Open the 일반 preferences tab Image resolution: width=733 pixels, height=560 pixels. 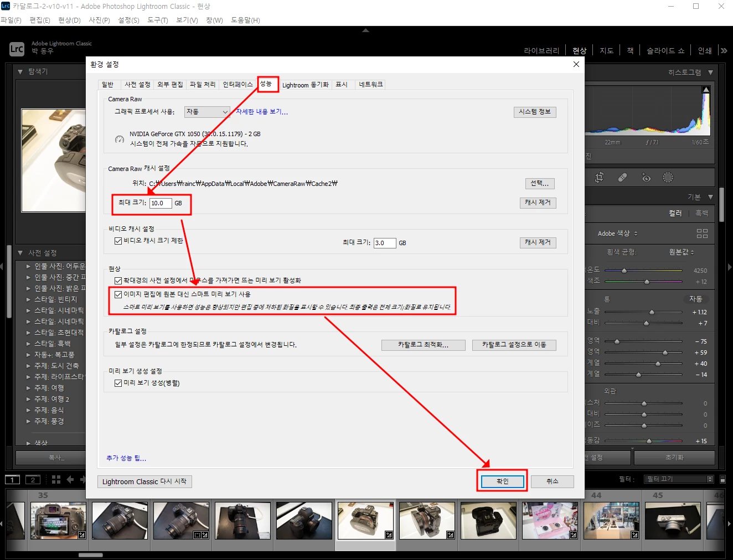pyautogui.click(x=107, y=85)
